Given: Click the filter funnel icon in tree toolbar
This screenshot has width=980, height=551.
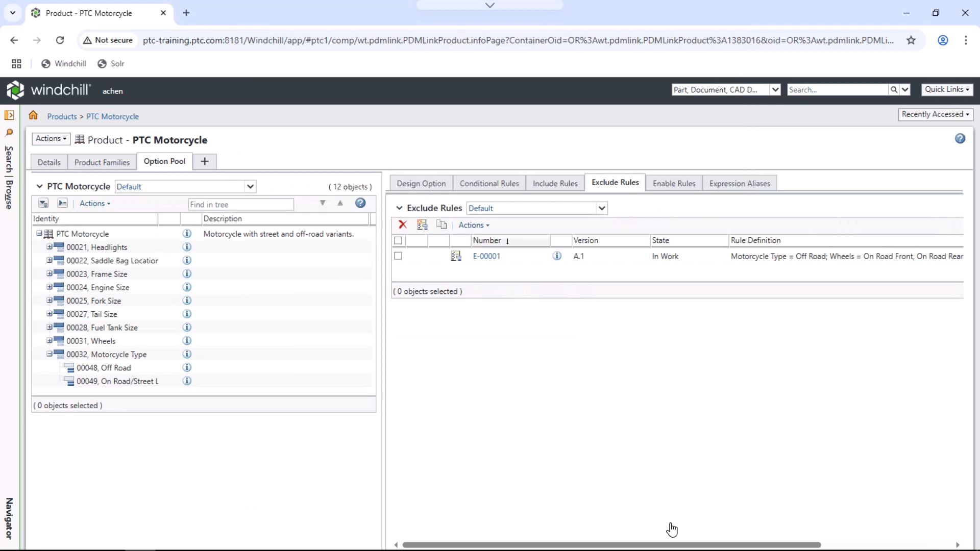Looking at the screenshot, I should [323, 203].
